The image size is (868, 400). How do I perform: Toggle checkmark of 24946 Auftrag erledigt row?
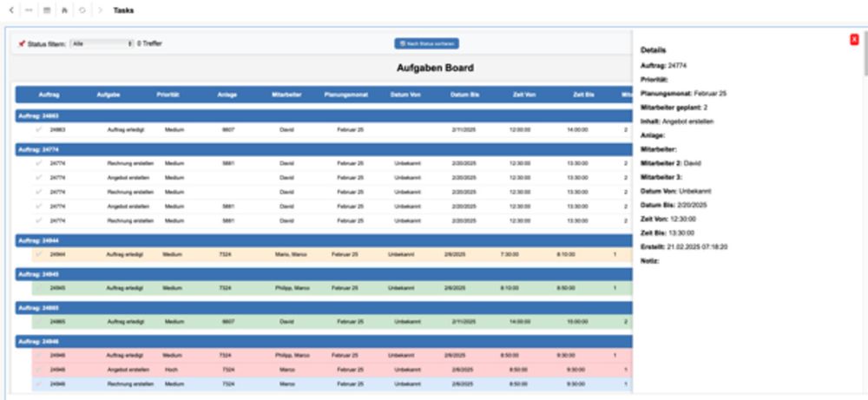(39, 355)
